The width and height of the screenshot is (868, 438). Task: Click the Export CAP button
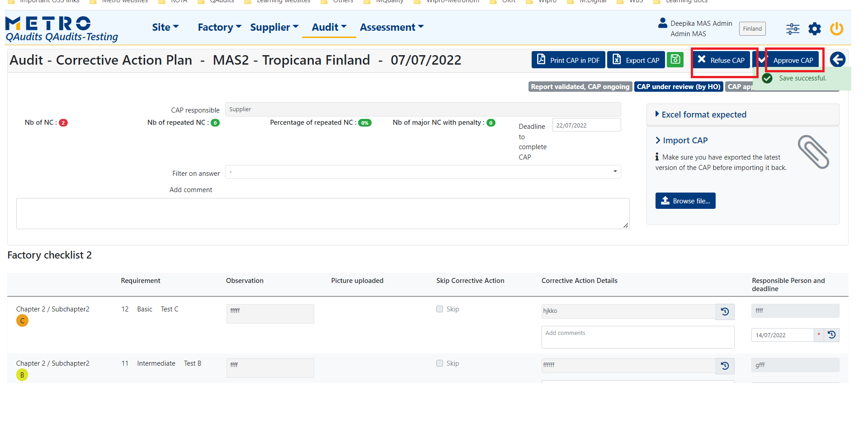[636, 60]
